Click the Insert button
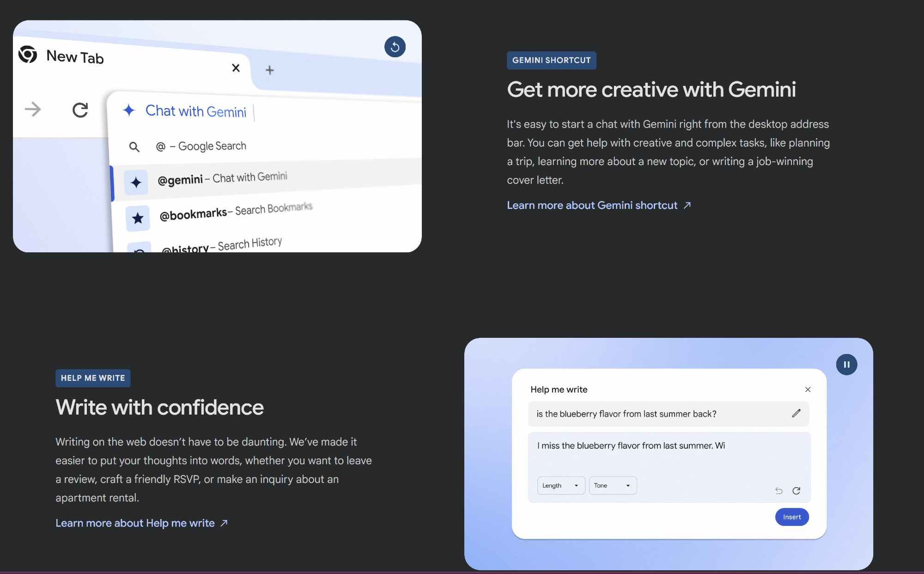924x574 pixels. [x=792, y=517]
